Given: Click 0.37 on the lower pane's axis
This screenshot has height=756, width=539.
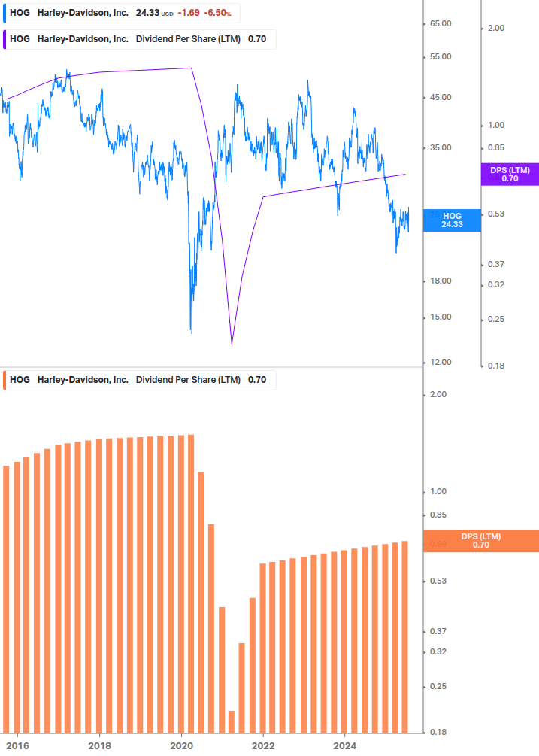Looking at the screenshot, I should (x=438, y=632).
